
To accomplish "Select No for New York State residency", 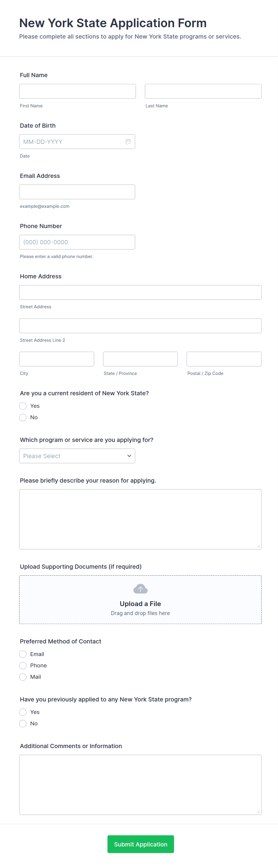I will (23, 417).
